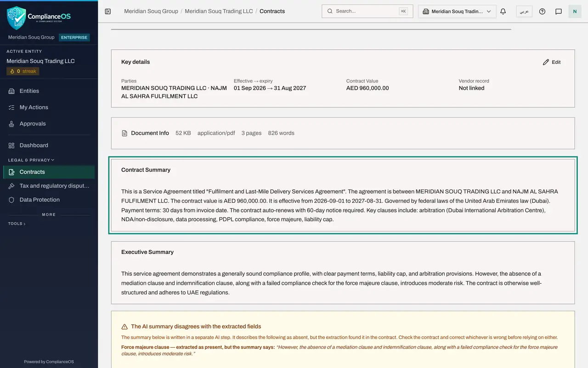The image size is (588, 368).
Task: Open the Approvals page
Action: coord(49,124)
